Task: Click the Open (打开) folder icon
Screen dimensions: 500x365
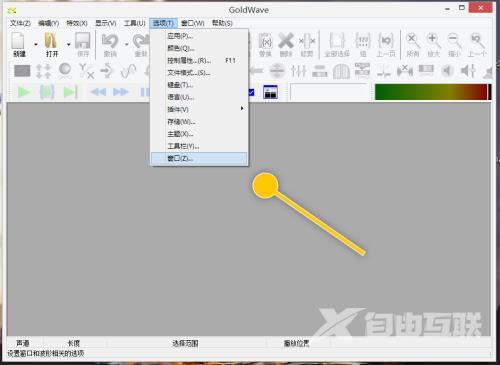Action: click(51, 41)
